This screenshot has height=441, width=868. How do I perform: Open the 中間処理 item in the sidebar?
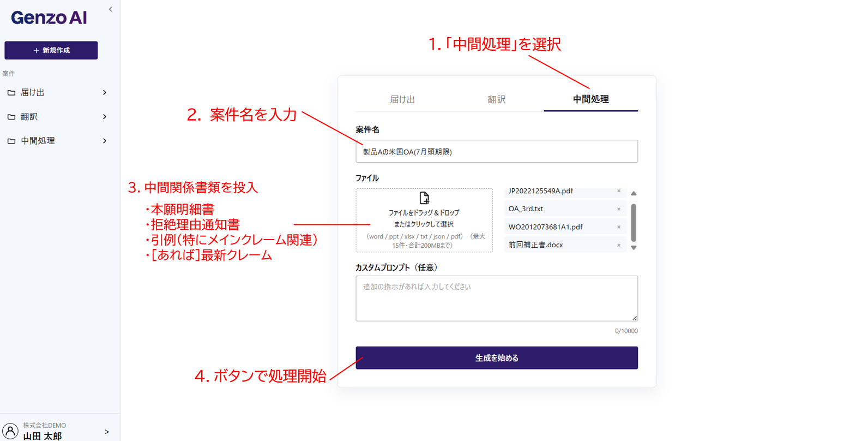tap(57, 141)
